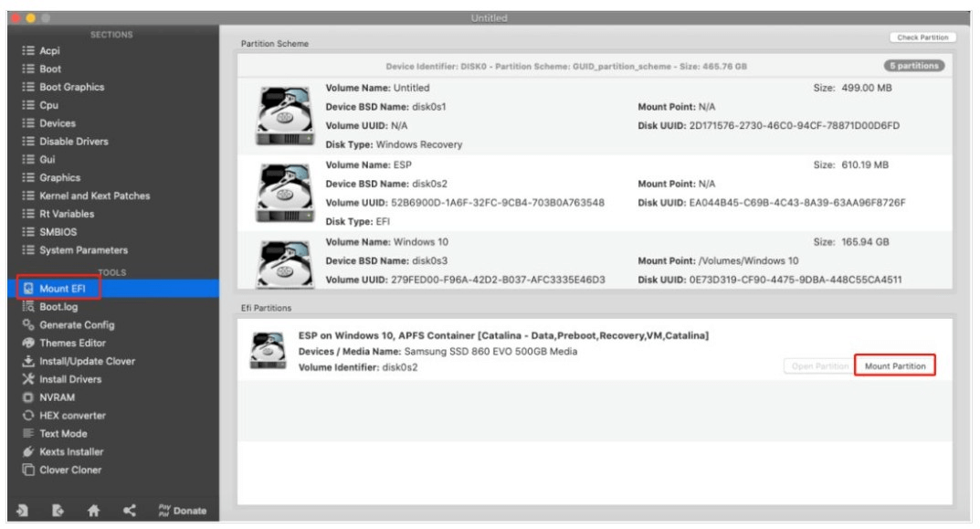Image resolution: width=980 pixels, height=529 pixels.
Task: Click the share icon in bottom bar
Action: pyautogui.click(x=129, y=511)
